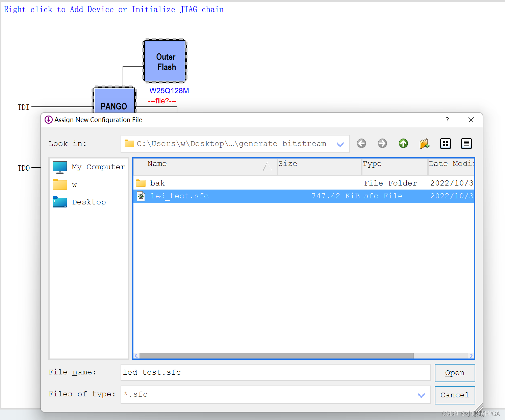Expand the Look in path dropdown
505x420 pixels.
point(340,144)
